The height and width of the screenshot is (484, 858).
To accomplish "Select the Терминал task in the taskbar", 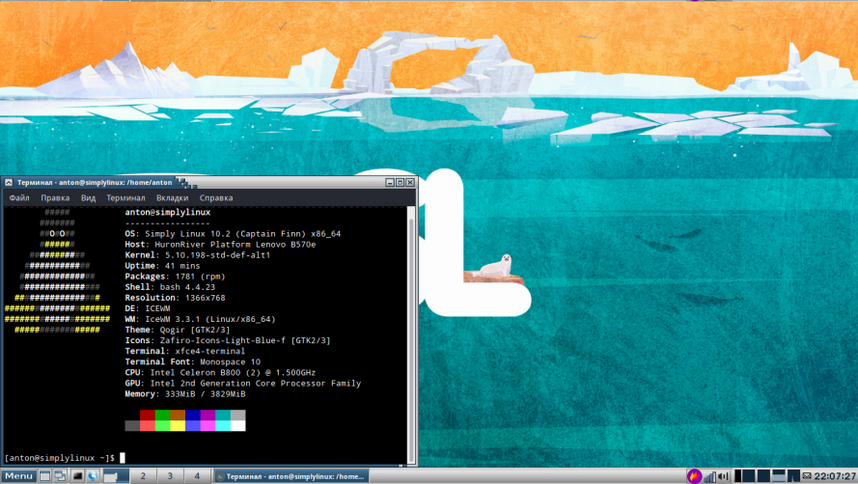I will (291, 476).
